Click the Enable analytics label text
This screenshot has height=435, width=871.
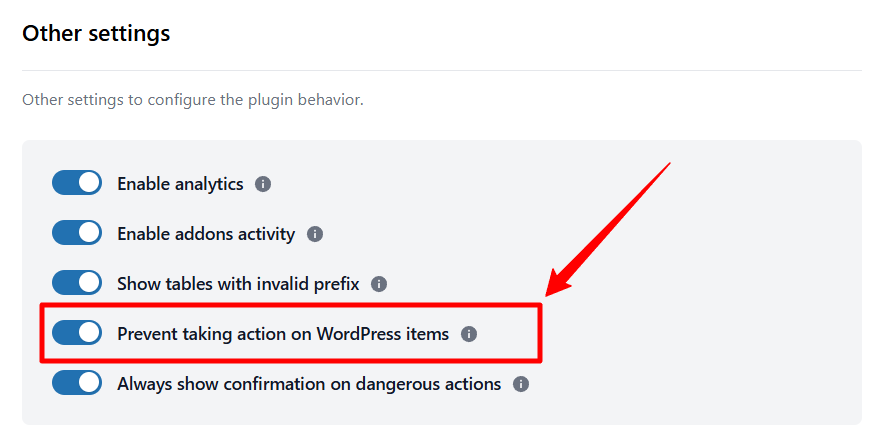(x=180, y=184)
